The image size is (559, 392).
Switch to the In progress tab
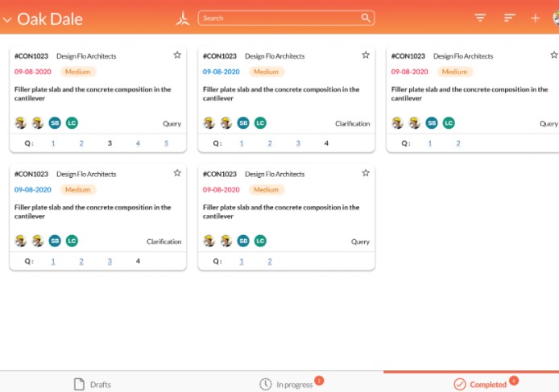292,384
